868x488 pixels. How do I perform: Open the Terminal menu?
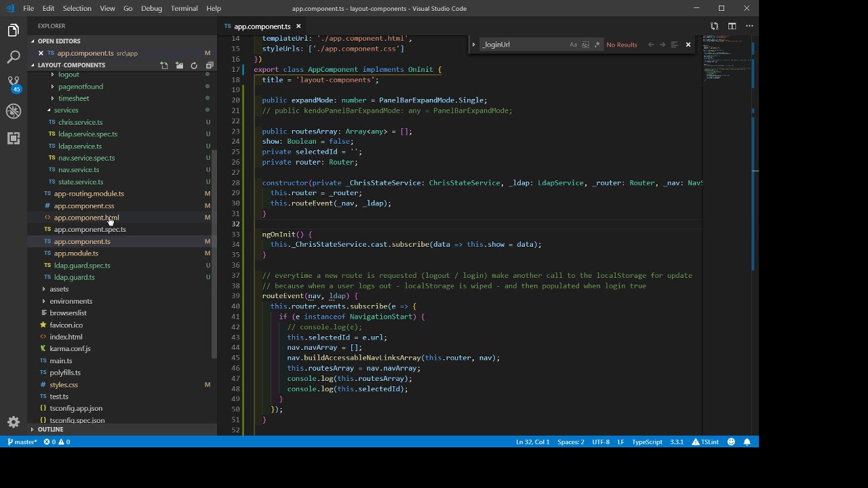184,8
